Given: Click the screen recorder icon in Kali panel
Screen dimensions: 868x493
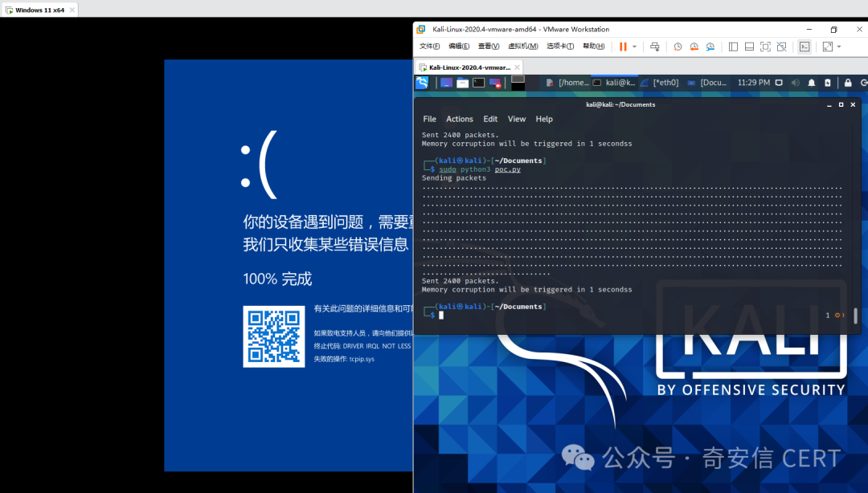Looking at the screenshot, I should [x=495, y=83].
